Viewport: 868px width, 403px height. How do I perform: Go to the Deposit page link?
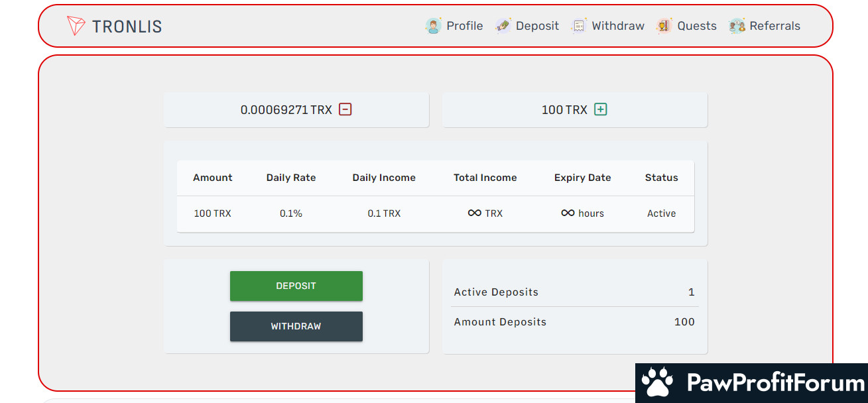tap(537, 26)
